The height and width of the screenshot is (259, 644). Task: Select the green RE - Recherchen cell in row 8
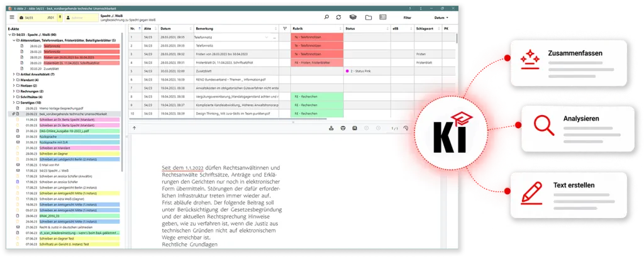point(317,96)
